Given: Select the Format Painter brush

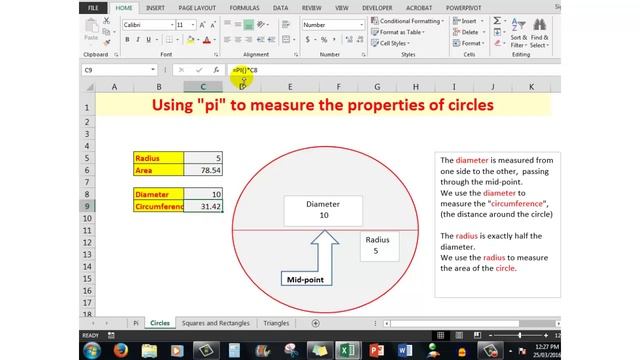Looking at the screenshot, I should [107, 42].
